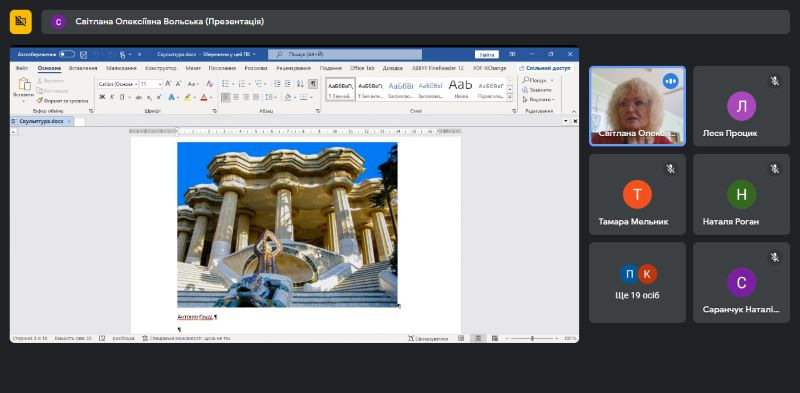The height and width of the screenshot is (393, 800).
Task: Select the Звичайний (Normal) style thumbnail
Action: coord(341,88)
